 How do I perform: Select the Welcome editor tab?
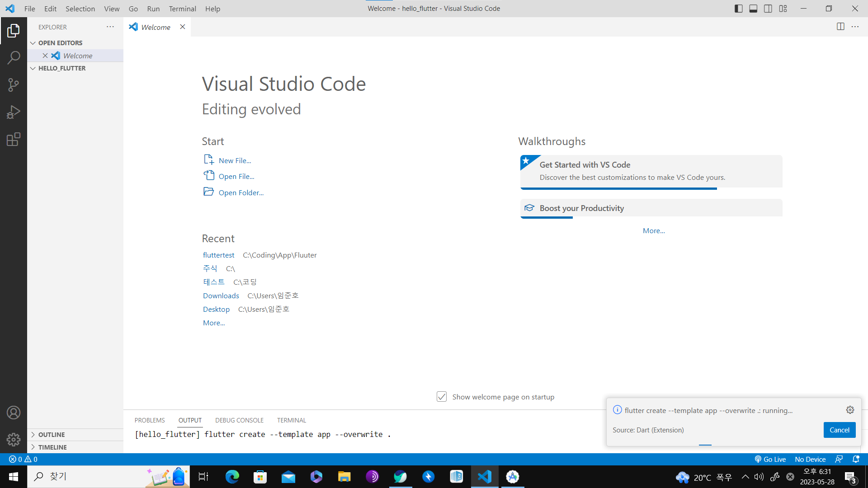point(156,27)
